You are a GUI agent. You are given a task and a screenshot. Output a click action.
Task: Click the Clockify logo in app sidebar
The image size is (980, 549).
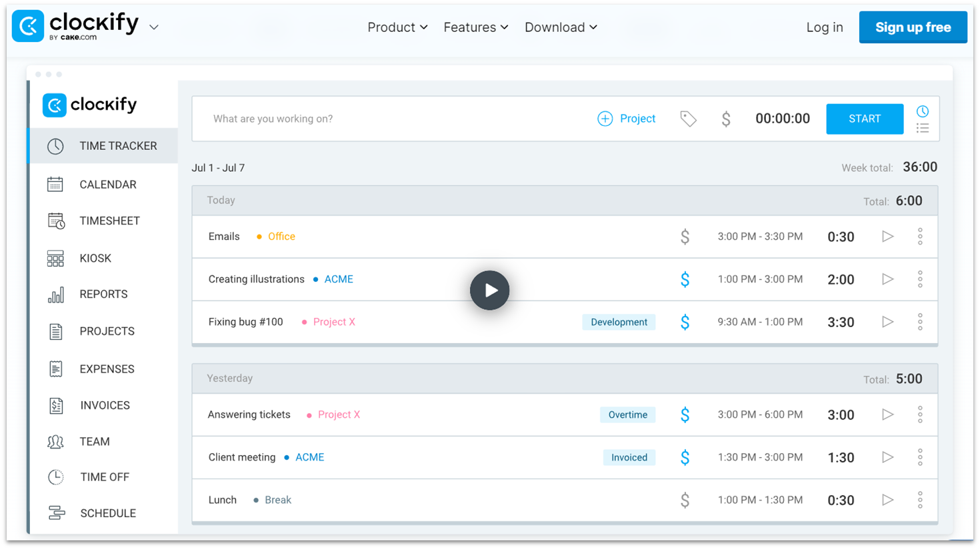pyautogui.click(x=90, y=105)
